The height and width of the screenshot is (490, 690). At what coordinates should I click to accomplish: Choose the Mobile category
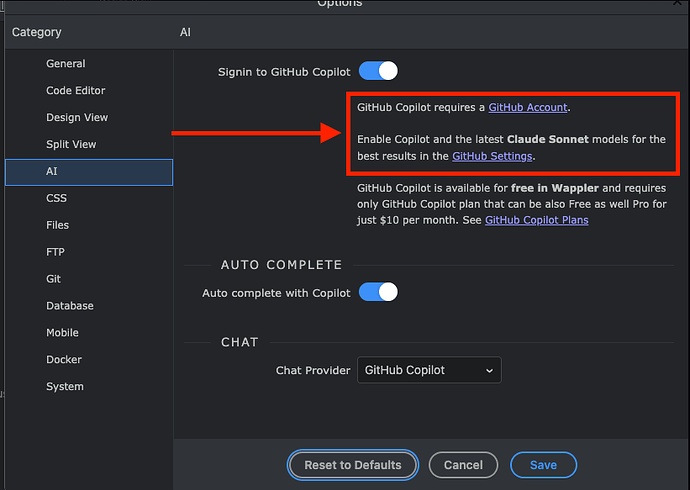(62, 333)
